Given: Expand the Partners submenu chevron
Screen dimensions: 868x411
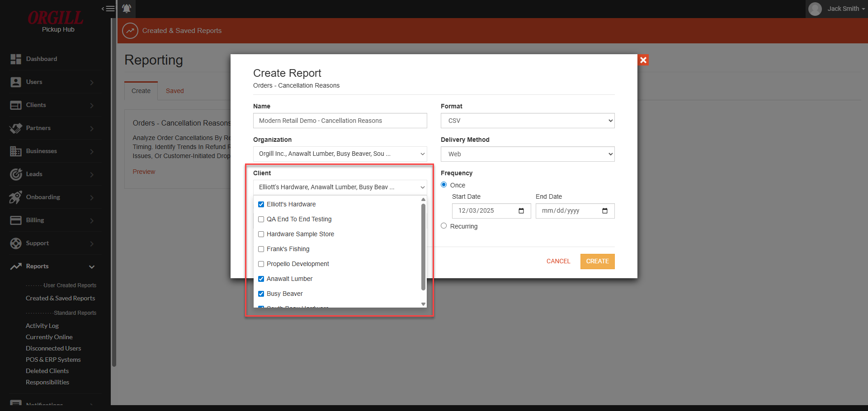Looking at the screenshot, I should 92,129.
